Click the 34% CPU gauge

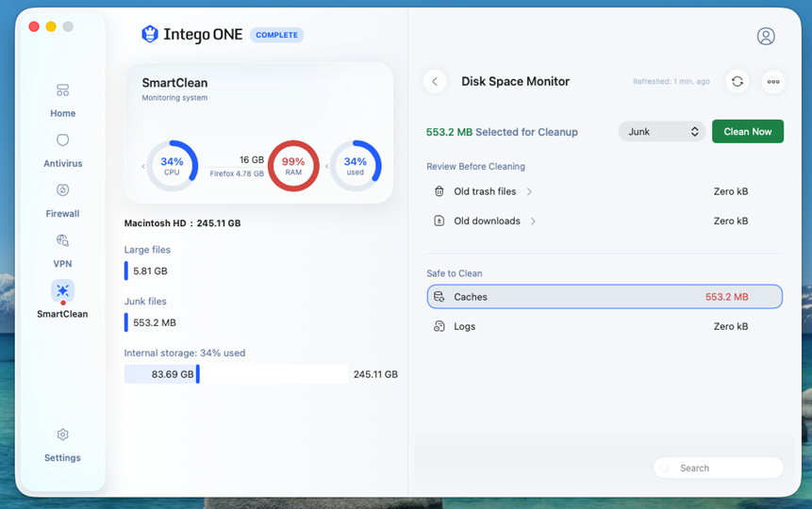pyautogui.click(x=172, y=166)
